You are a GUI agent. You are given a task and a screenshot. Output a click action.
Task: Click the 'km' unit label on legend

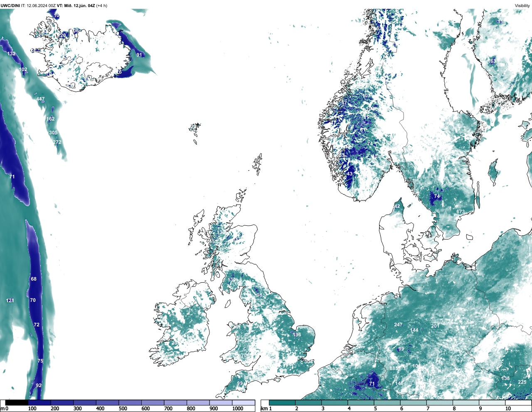pos(264,409)
